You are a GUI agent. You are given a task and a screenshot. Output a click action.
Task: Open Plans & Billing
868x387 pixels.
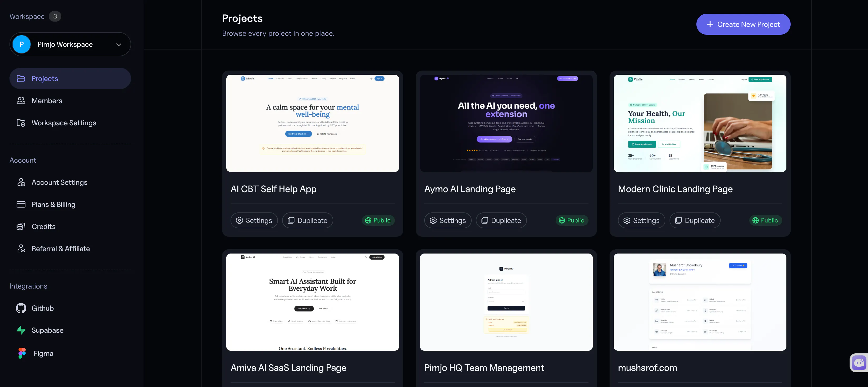(70, 204)
